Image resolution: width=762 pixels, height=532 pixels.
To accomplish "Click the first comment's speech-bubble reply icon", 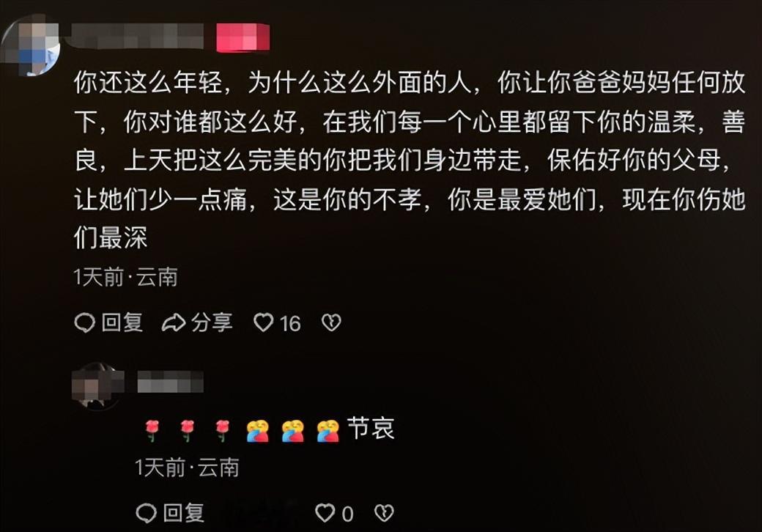I will pyautogui.click(x=84, y=322).
